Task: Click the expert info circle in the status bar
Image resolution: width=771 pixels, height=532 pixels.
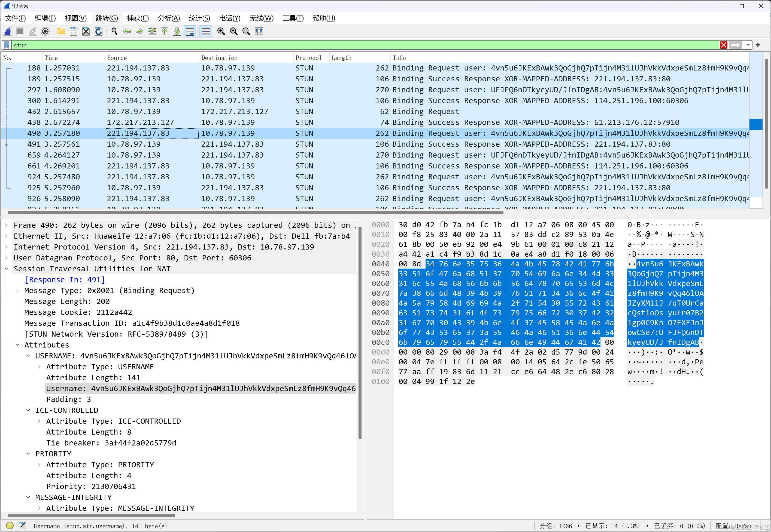Action: pyautogui.click(x=10, y=526)
